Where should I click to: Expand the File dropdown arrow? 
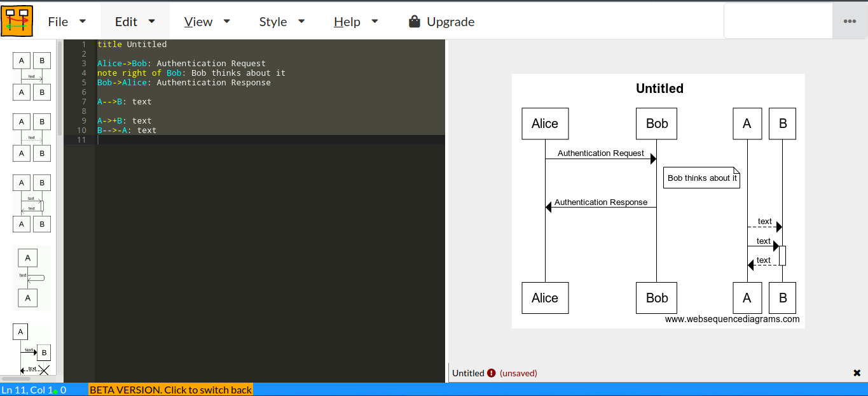point(83,21)
